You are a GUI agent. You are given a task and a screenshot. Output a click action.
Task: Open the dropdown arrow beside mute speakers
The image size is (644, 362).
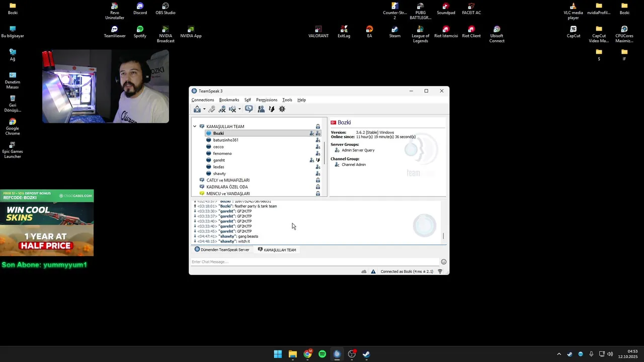click(239, 109)
